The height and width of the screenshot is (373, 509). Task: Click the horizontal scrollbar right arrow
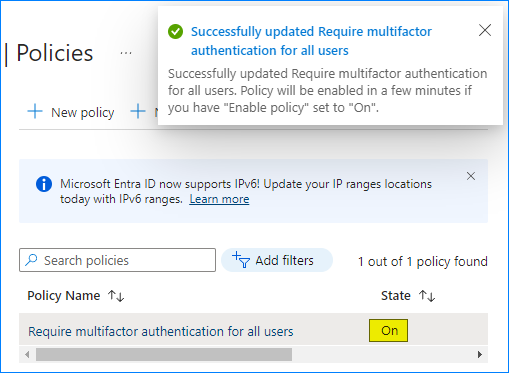pyautogui.click(x=480, y=354)
